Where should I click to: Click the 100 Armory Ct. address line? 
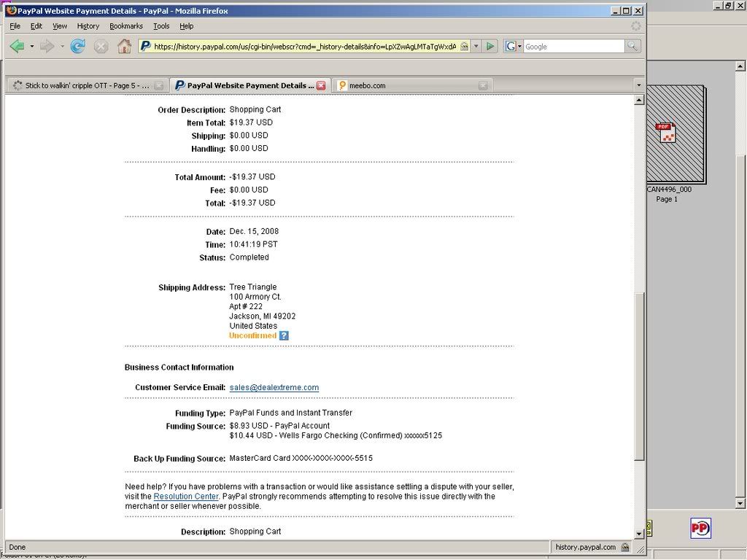[255, 297]
